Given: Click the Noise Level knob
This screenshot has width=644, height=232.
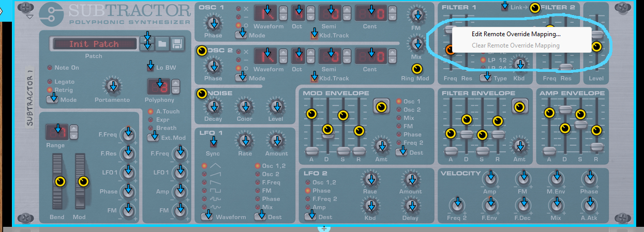Looking at the screenshot, I should point(276,107).
